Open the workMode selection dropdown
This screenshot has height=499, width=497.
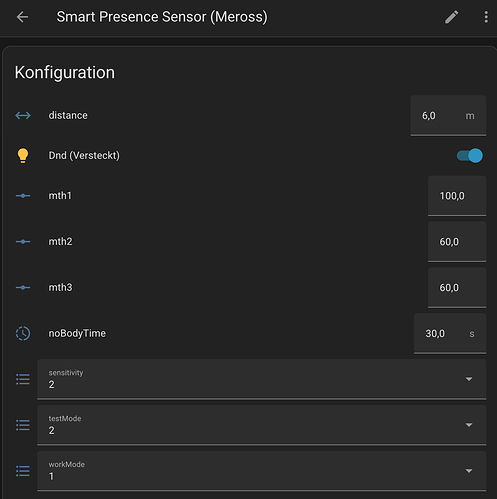tap(262, 471)
